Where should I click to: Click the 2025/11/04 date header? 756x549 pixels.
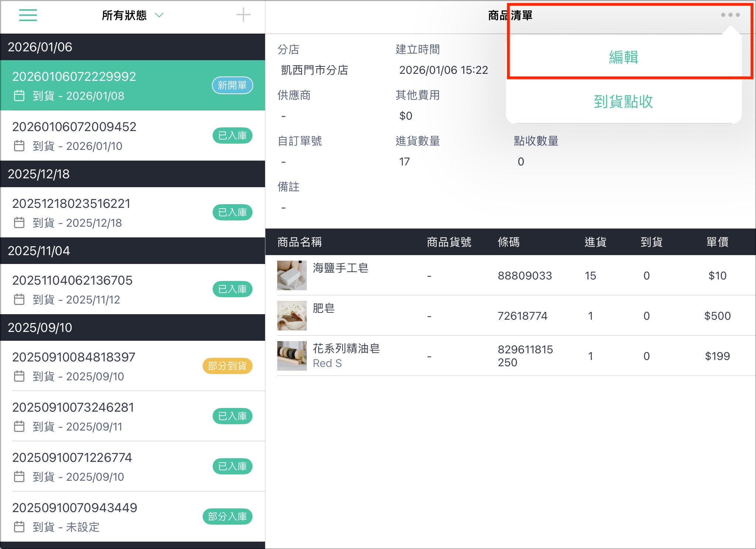click(x=133, y=251)
